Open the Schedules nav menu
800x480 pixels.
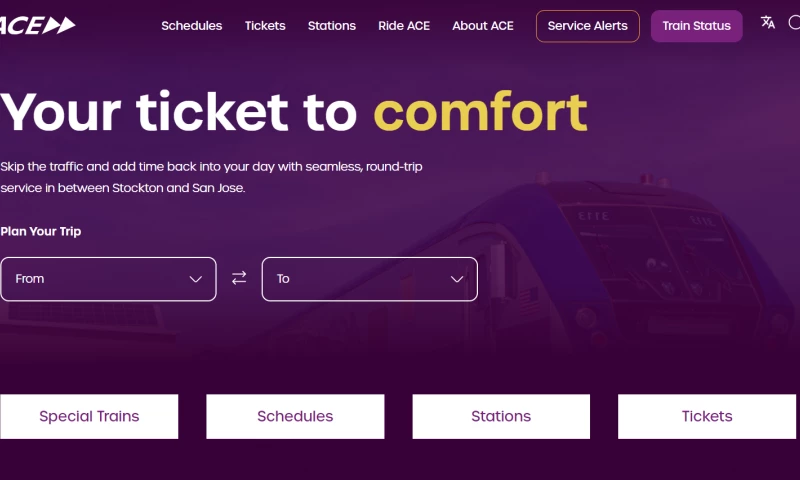point(192,26)
